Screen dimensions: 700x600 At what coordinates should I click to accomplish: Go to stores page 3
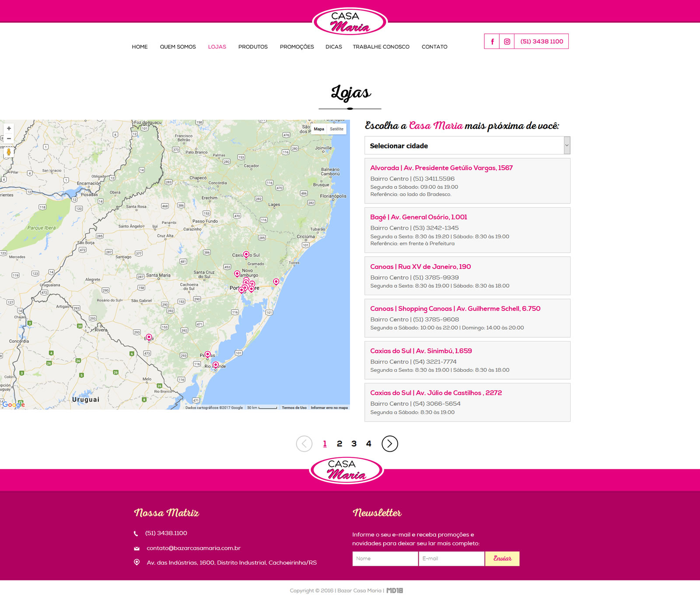tap(354, 444)
